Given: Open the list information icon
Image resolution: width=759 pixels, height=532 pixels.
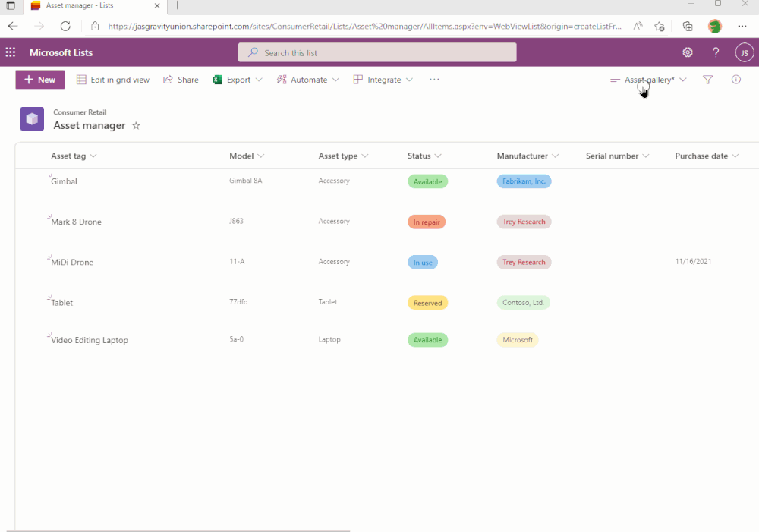Looking at the screenshot, I should (735, 79).
